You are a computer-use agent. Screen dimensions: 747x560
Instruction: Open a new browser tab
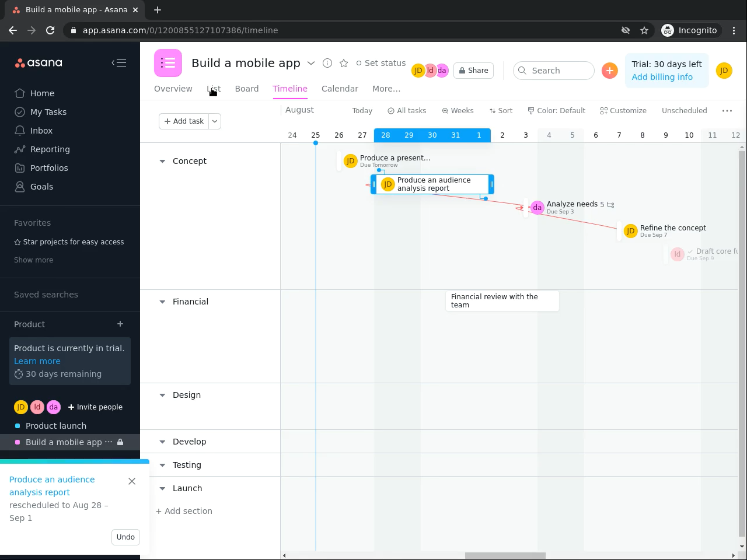(158, 10)
